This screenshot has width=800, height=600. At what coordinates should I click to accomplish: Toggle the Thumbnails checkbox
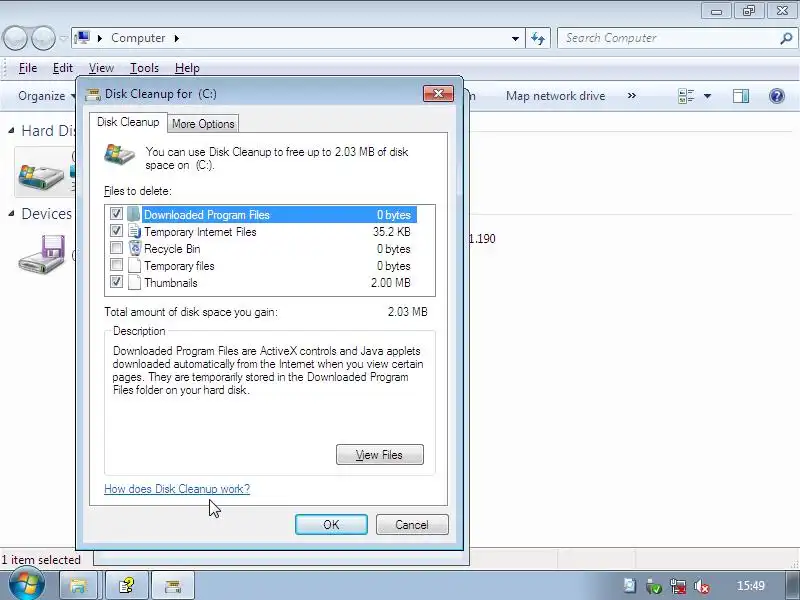(x=116, y=282)
